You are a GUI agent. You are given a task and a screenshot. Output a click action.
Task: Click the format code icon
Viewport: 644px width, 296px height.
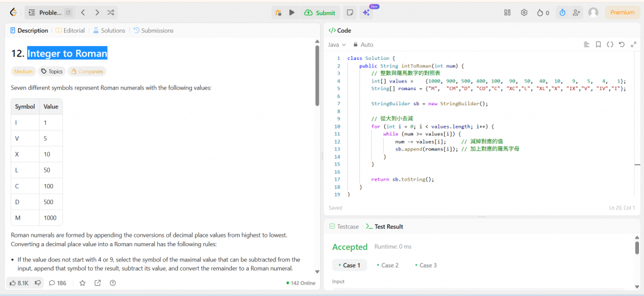point(587,44)
